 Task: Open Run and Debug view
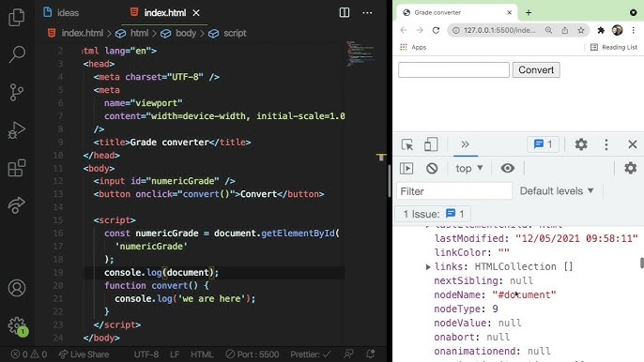click(17, 130)
